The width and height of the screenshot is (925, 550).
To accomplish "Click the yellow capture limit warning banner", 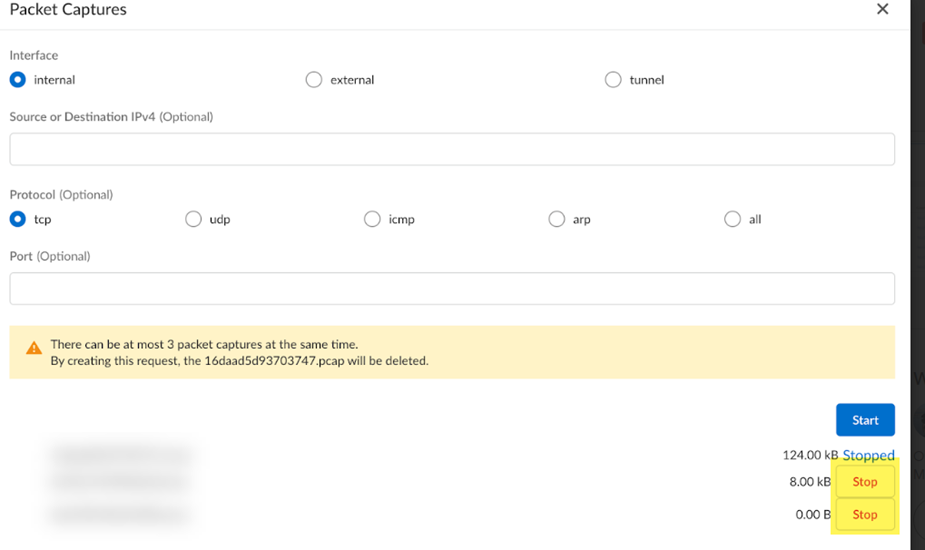I will [452, 352].
